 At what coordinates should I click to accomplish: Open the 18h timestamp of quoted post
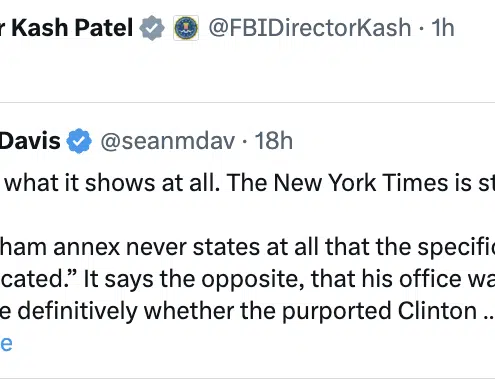pyautogui.click(x=274, y=141)
